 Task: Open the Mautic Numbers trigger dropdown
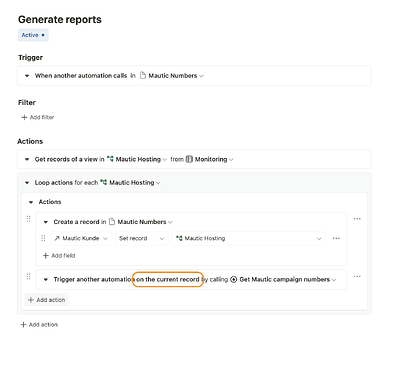172,76
